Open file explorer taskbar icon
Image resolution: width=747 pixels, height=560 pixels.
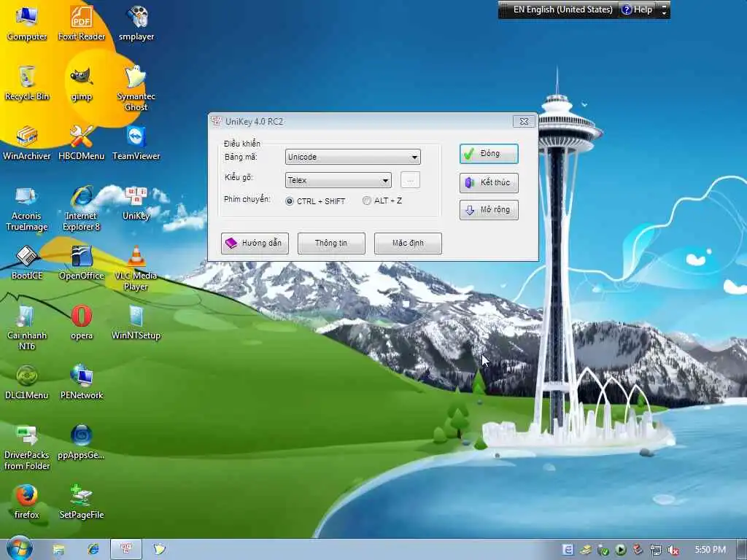pos(58,550)
